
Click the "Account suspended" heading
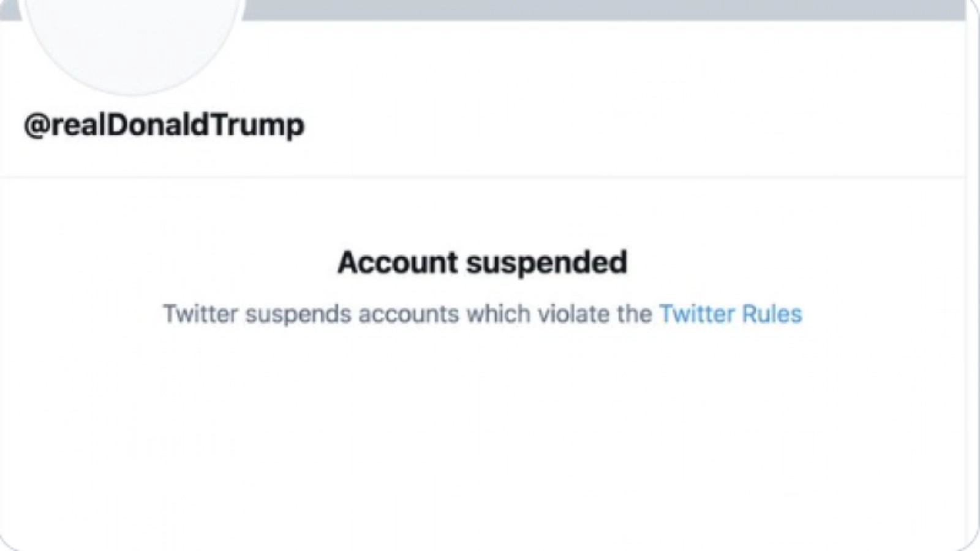482,263
